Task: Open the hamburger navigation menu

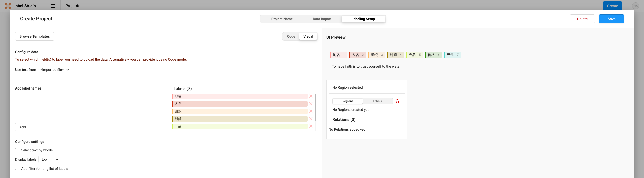Action: point(53,6)
